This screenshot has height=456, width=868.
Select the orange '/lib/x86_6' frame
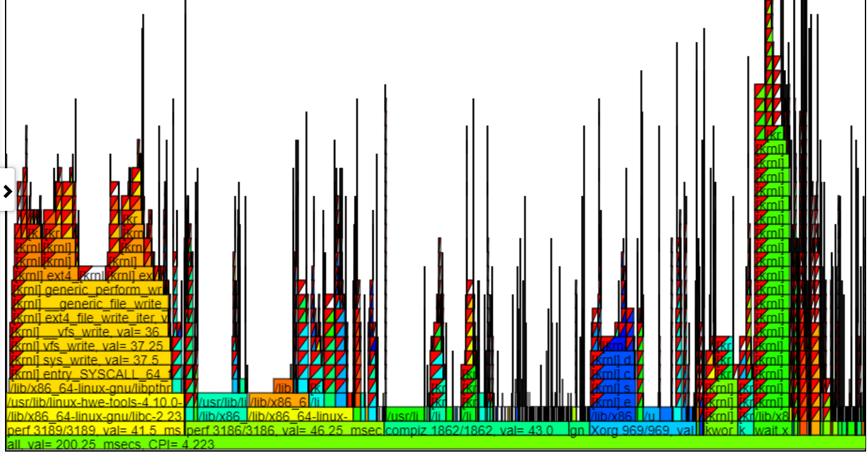coord(278,401)
